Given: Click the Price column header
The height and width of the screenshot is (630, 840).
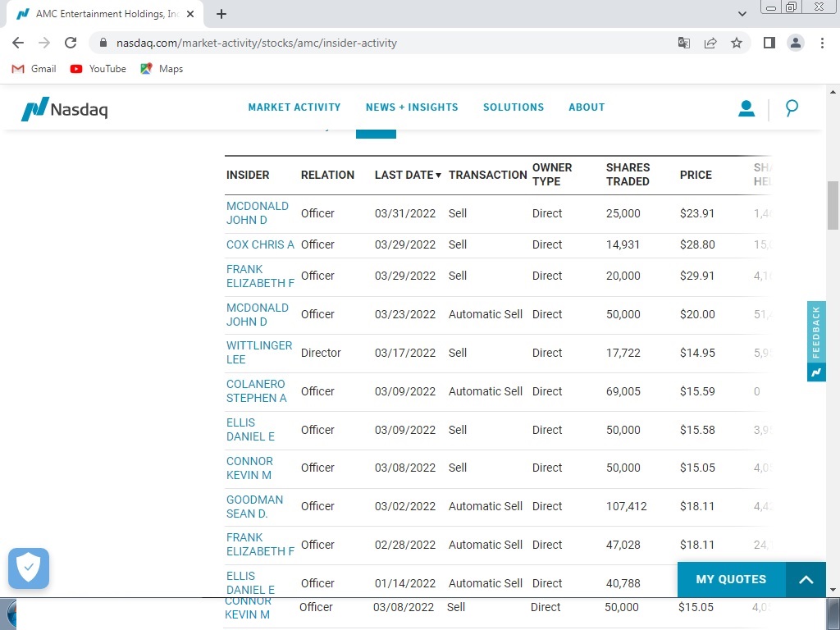Looking at the screenshot, I should pyautogui.click(x=696, y=175).
